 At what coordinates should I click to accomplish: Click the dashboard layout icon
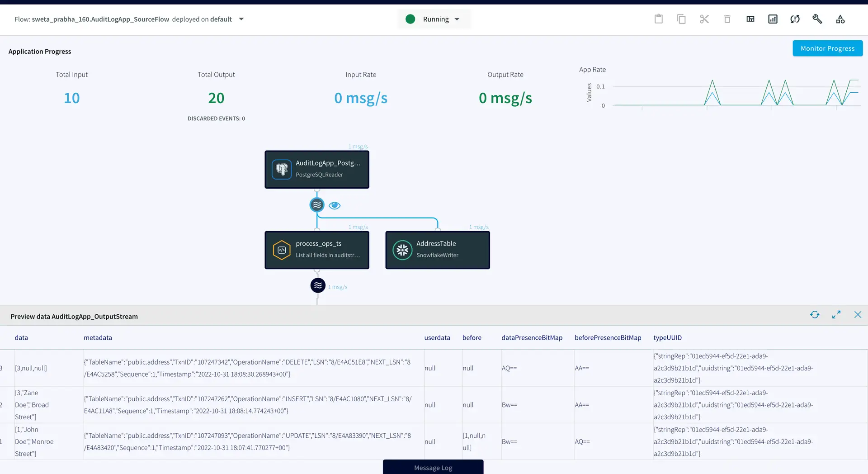pos(750,19)
